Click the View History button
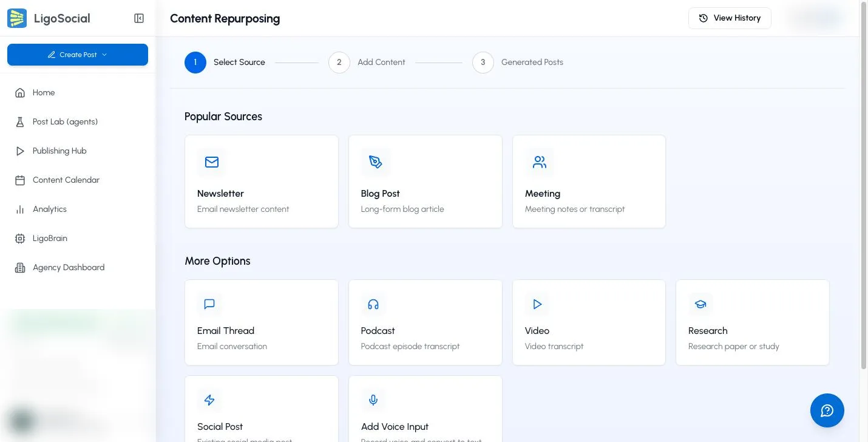Screen dimensions: 868x442 [x=730, y=18]
